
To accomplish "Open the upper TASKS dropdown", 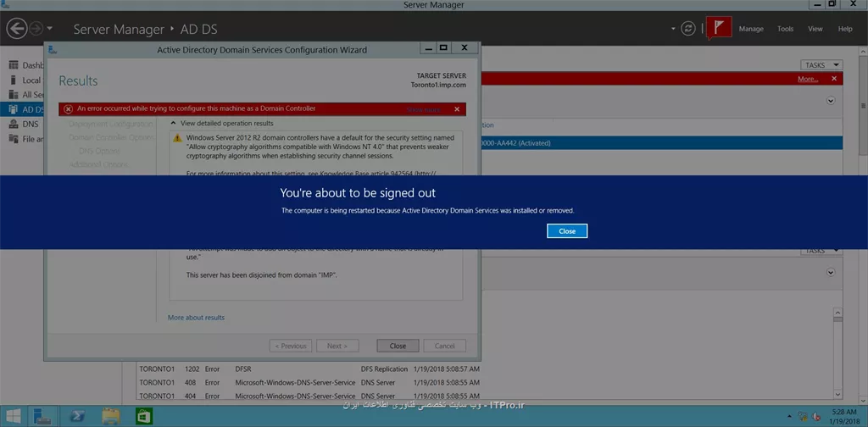I will point(821,64).
